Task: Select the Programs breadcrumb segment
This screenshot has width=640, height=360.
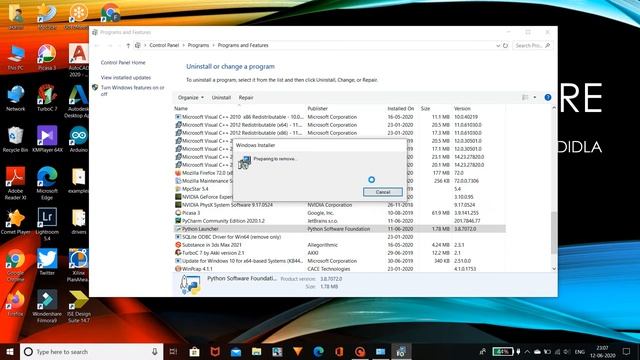Action: pyautogui.click(x=198, y=45)
